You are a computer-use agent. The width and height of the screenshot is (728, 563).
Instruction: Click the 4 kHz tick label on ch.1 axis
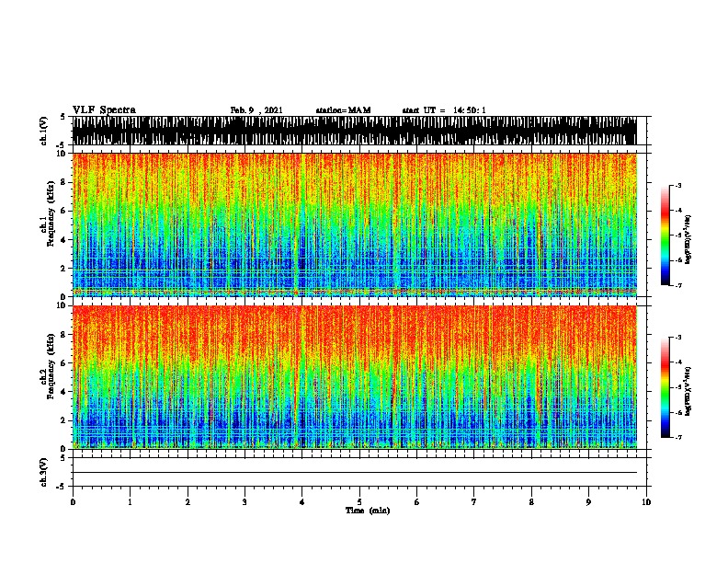pos(64,240)
